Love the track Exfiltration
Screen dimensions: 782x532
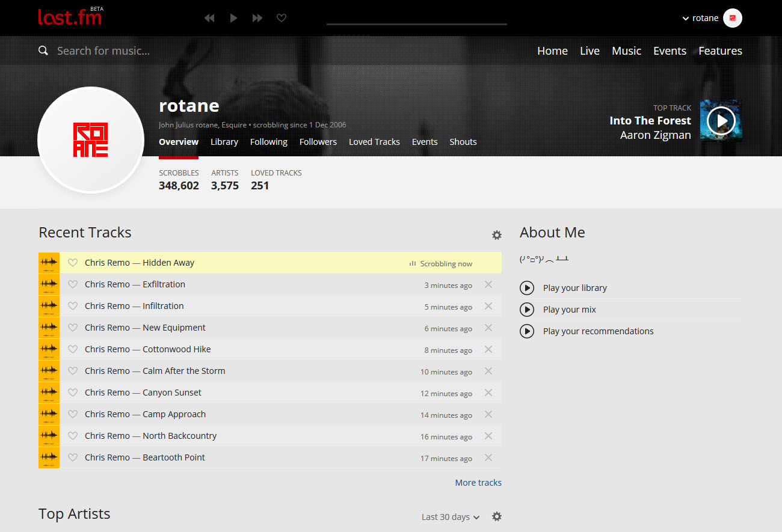(73, 284)
